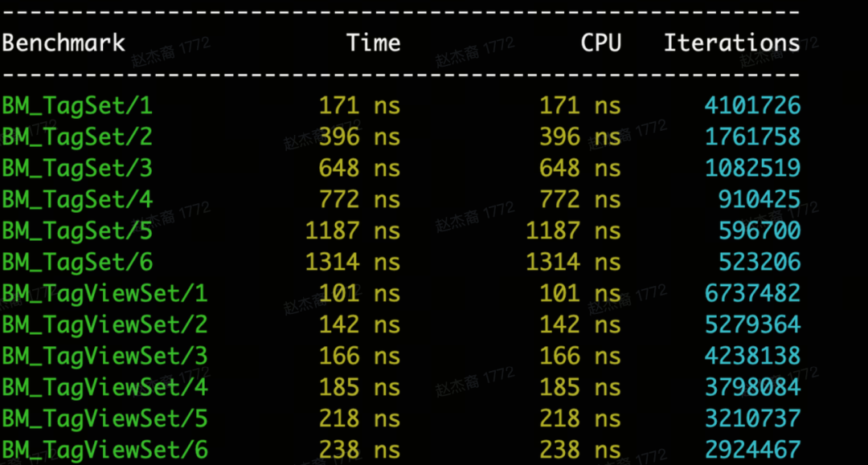Select the benchmark name BM_TagViewSet/1
The width and height of the screenshot is (868, 465).
coord(104,293)
